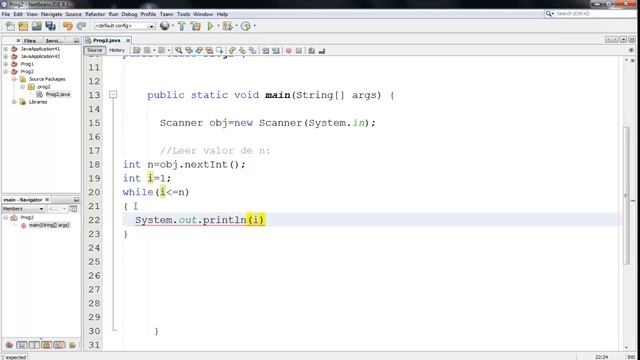Expand the JavaApplication41 project node
Screen dimensions: 640x360
[6, 49]
